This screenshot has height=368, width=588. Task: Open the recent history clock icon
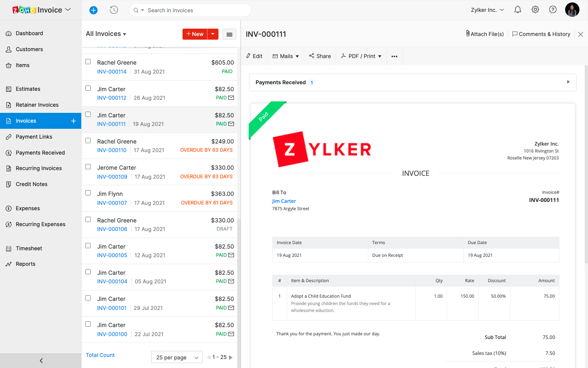coord(114,10)
